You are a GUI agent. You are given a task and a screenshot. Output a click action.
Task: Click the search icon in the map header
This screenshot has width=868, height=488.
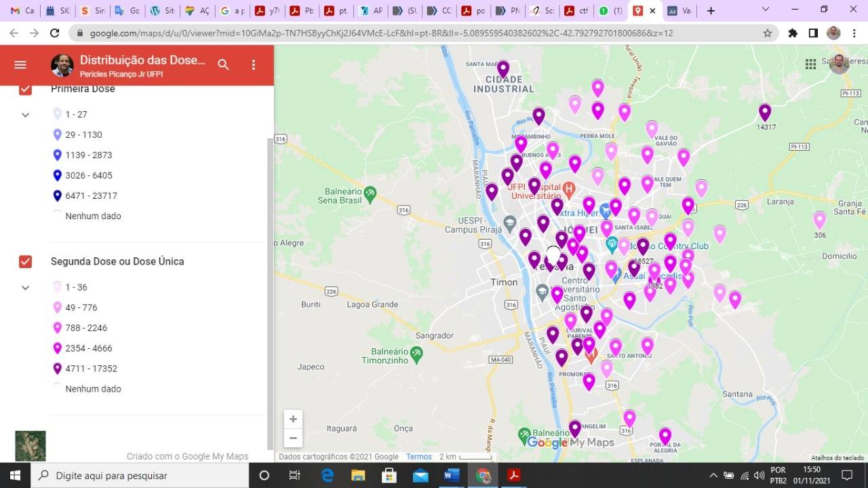(223, 64)
